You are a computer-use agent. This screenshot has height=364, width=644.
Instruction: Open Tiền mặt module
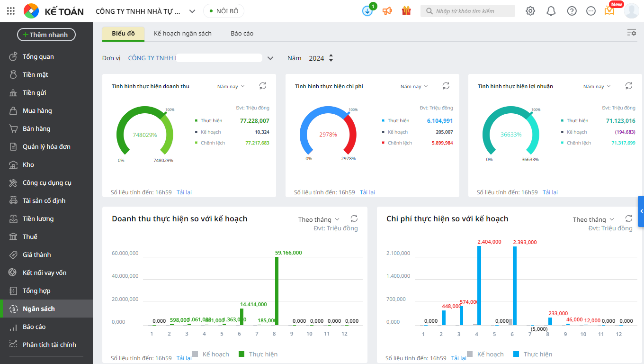[x=46, y=75]
